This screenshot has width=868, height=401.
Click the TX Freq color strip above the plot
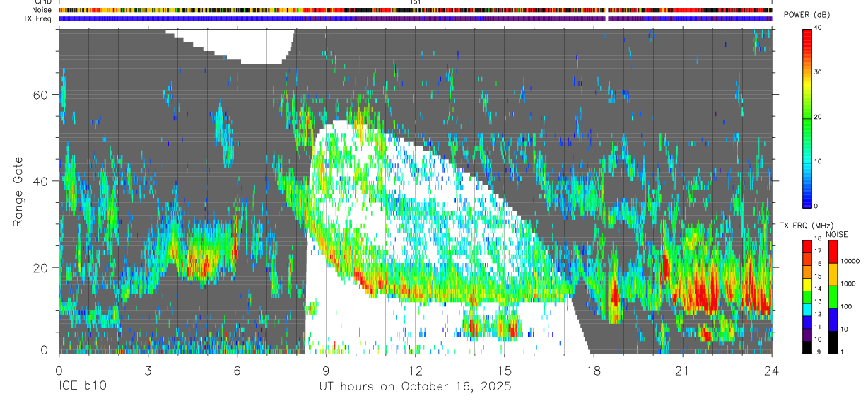pyautogui.click(x=416, y=18)
